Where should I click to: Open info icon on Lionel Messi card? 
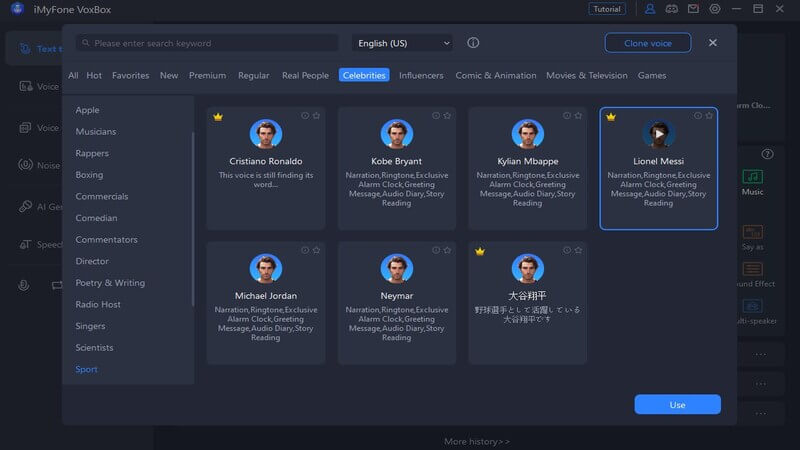point(697,116)
